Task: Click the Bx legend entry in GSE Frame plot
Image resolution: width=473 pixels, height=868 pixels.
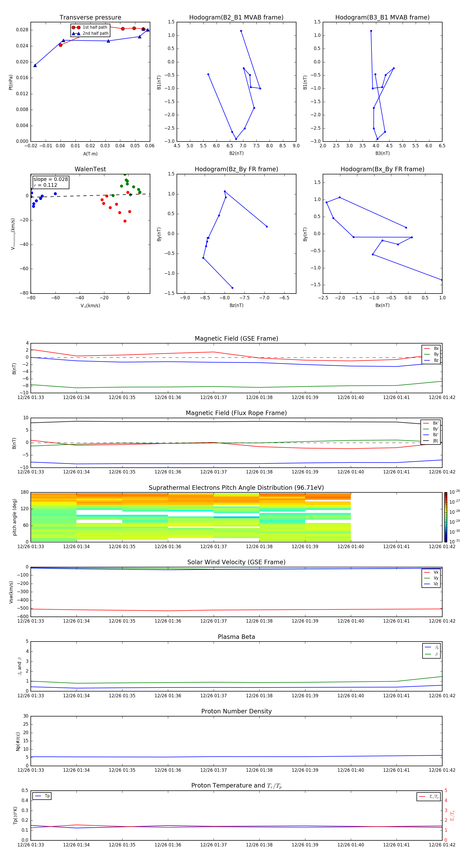Action: 431,349
